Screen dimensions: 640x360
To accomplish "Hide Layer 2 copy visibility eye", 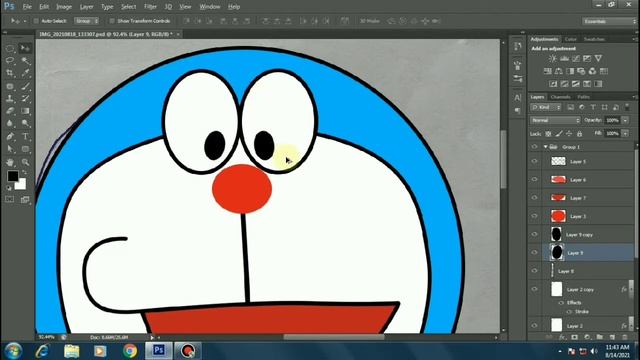I will (534, 289).
